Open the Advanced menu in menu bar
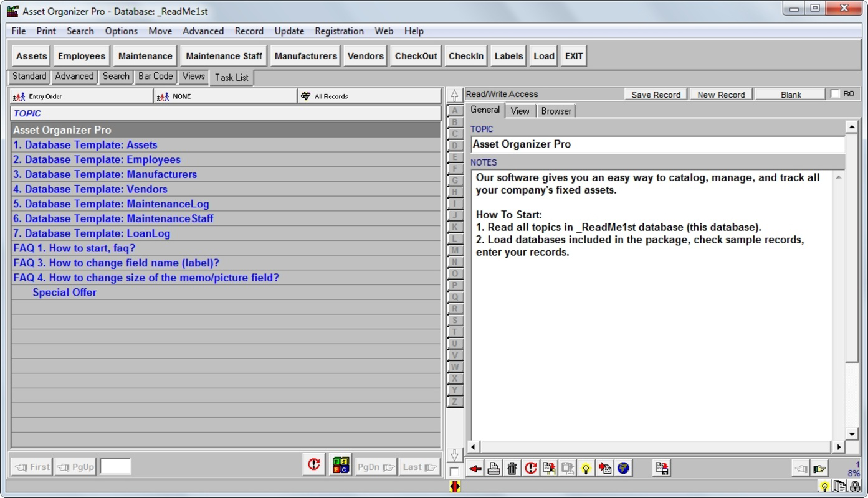Viewport: 868px width, 498px height. tap(203, 31)
